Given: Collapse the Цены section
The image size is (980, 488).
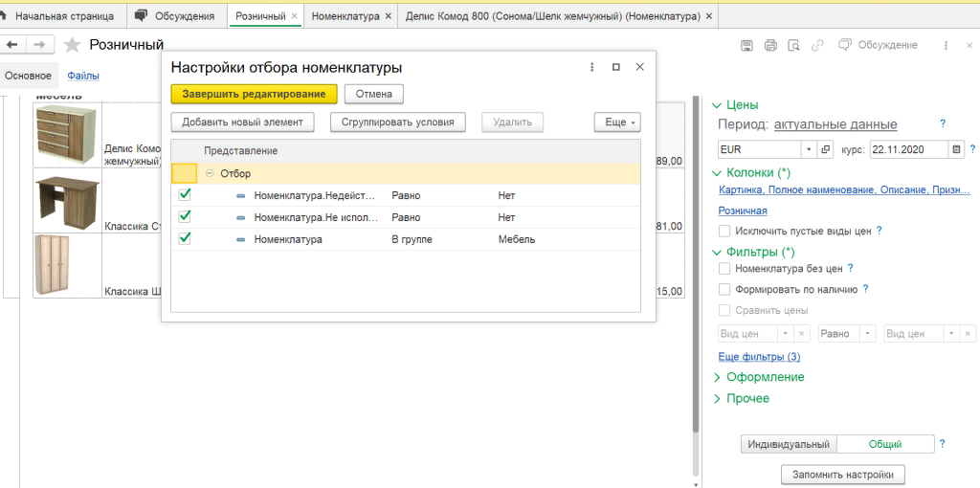Looking at the screenshot, I should [x=716, y=105].
